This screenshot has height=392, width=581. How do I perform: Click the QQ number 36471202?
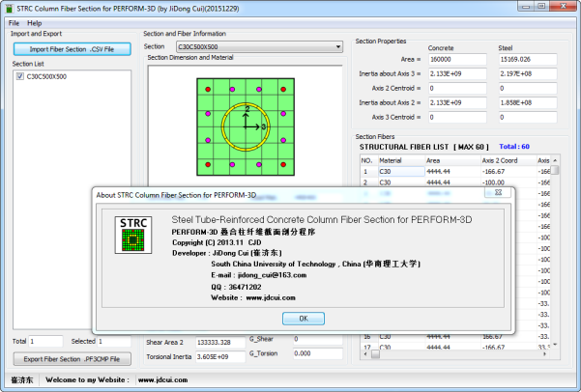point(245,287)
